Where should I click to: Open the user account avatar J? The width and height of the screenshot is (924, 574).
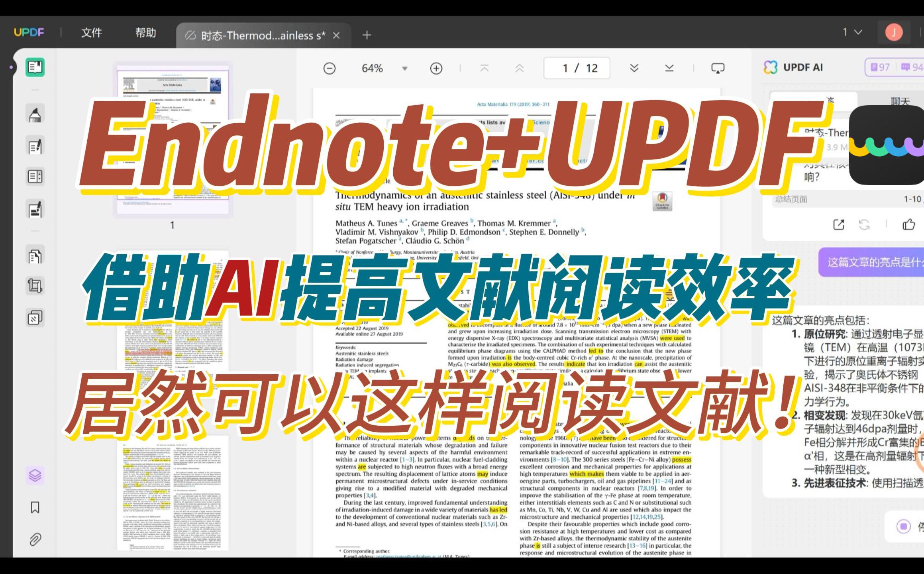[894, 32]
